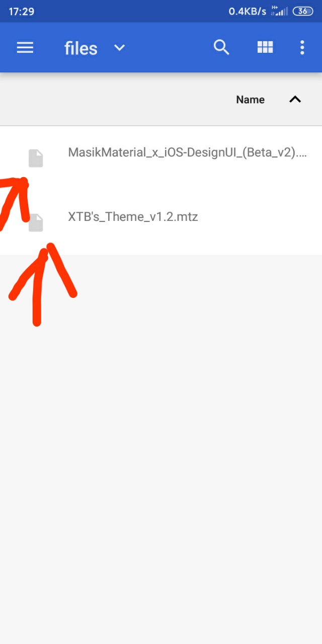Screen dimensions: 322x644
Task: Open the three-dot overflow menu
Action: click(x=302, y=47)
